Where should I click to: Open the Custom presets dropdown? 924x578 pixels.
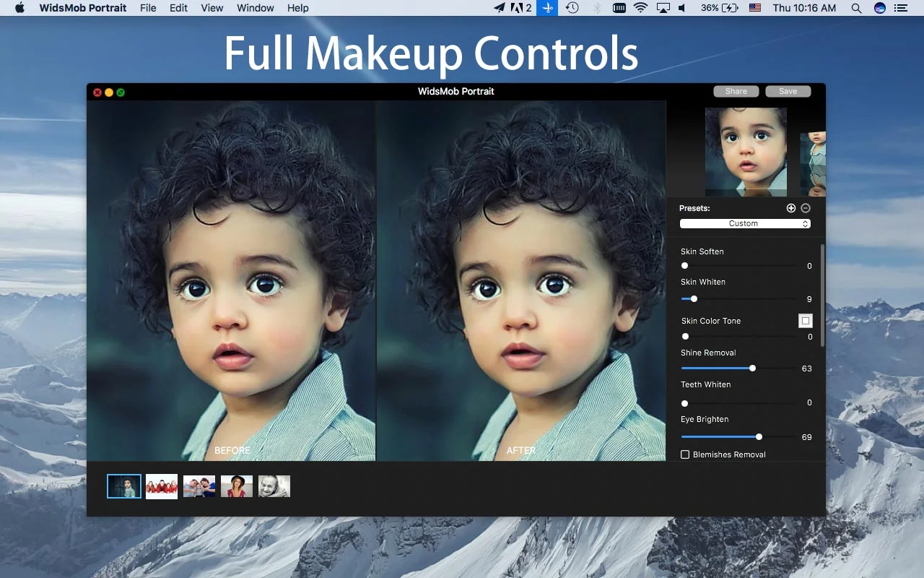[x=746, y=223]
